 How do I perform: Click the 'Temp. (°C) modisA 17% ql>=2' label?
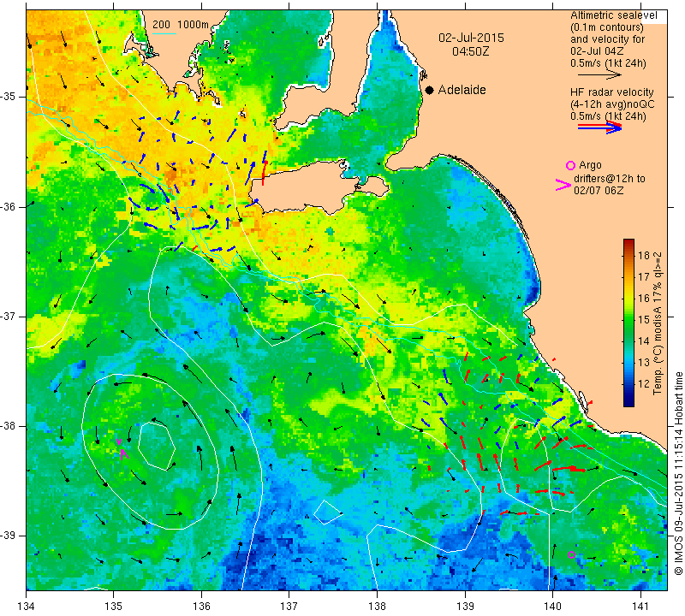658,323
